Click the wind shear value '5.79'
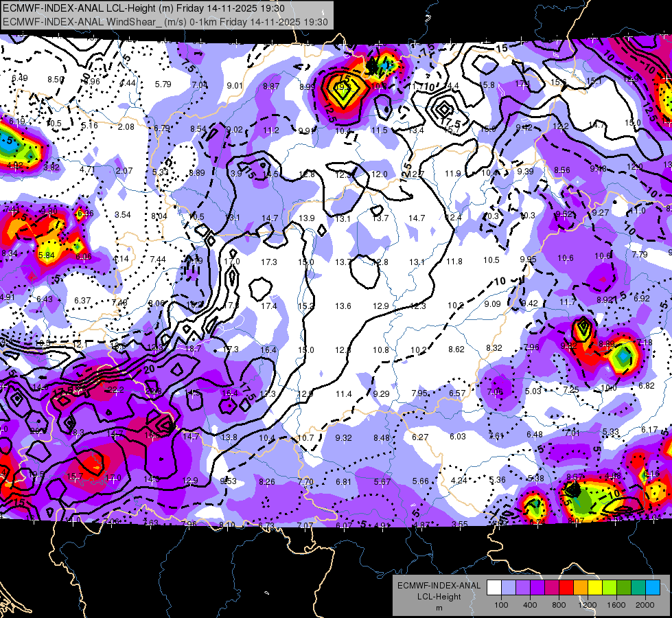672x618 pixels. click(x=163, y=84)
